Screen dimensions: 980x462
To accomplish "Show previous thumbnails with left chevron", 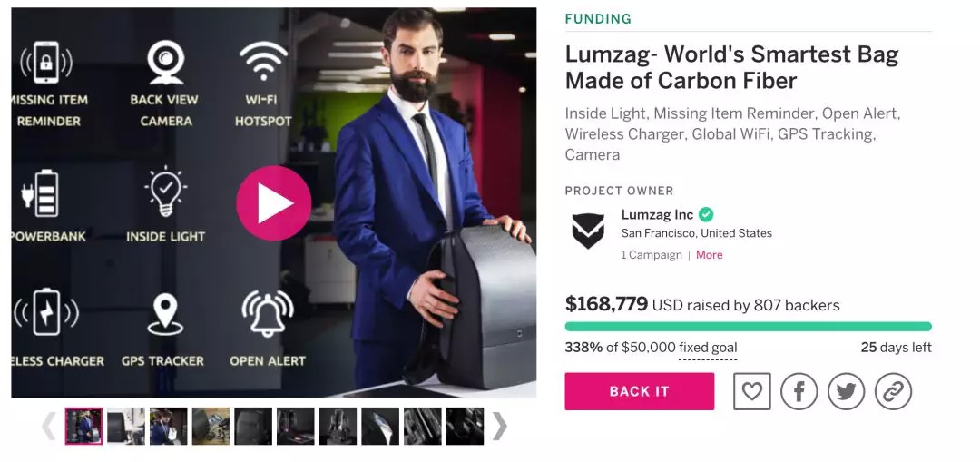I will pyautogui.click(x=48, y=427).
